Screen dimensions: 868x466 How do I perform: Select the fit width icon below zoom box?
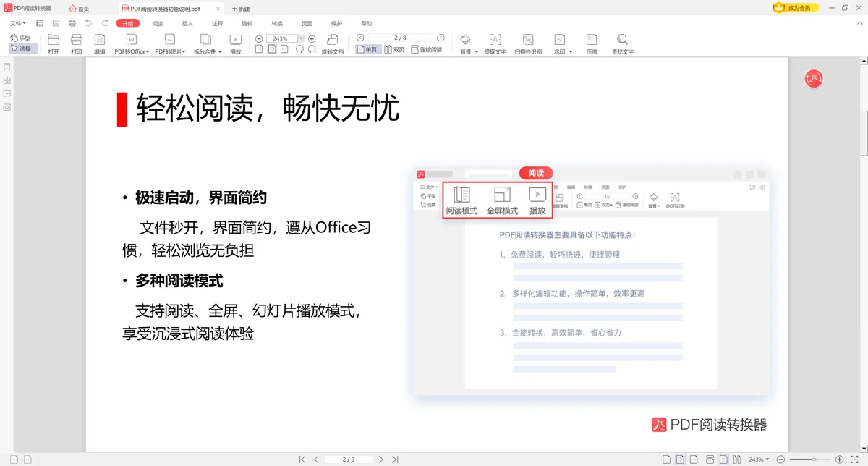tap(285, 49)
